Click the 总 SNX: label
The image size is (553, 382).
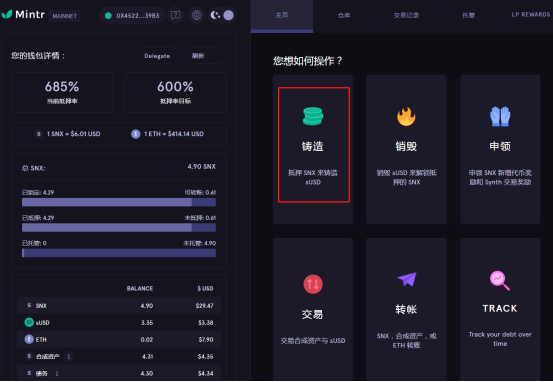pyautogui.click(x=34, y=168)
